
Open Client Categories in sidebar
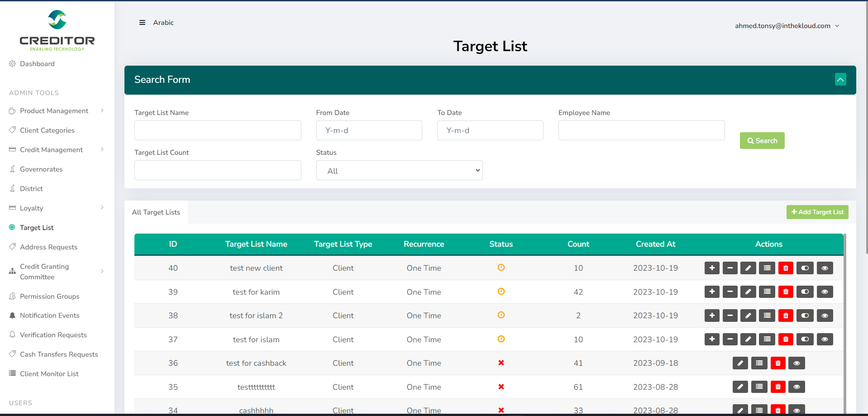point(47,130)
